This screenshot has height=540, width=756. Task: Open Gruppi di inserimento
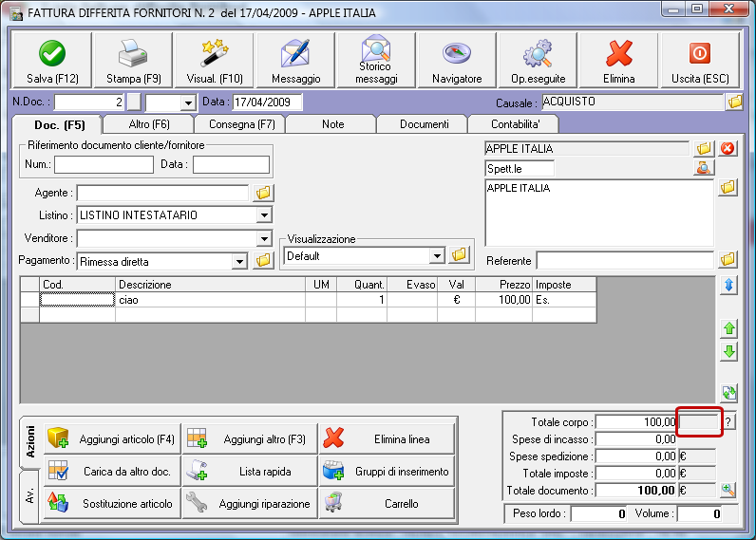[x=387, y=471]
